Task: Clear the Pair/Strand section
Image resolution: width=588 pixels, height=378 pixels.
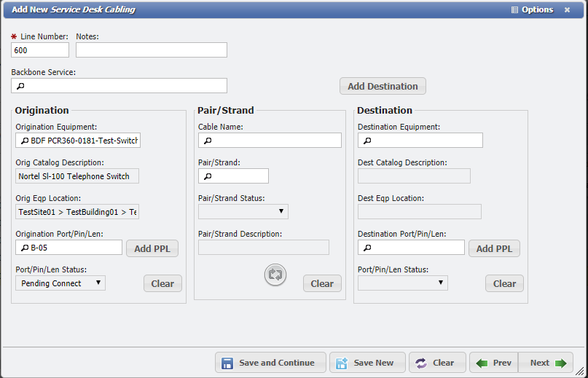Action: click(322, 284)
